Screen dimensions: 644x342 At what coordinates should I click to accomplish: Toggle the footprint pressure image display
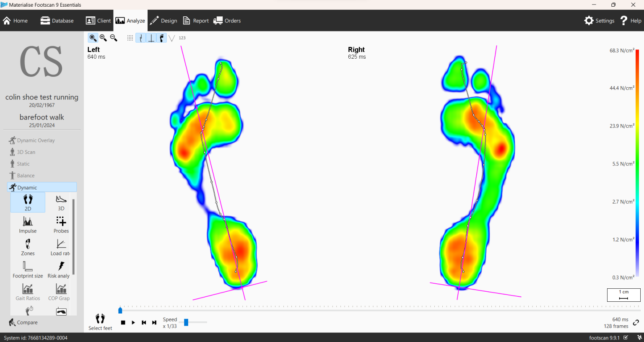162,38
